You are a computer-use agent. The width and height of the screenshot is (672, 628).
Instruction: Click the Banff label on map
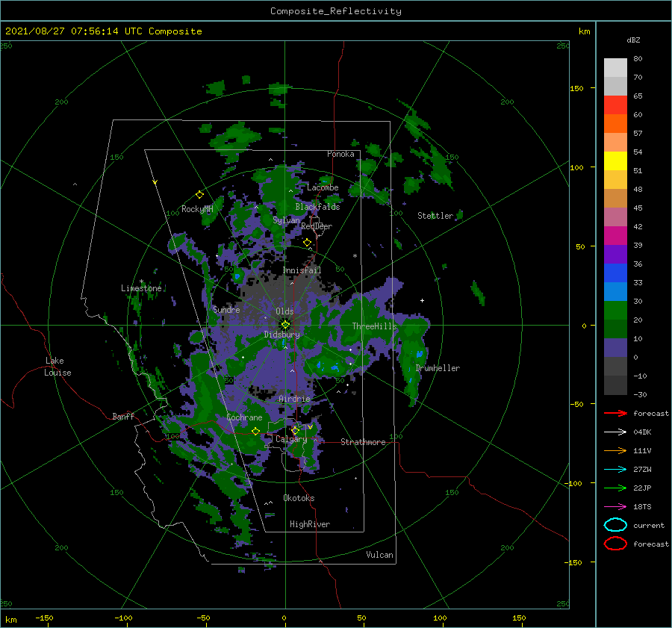[123, 416]
